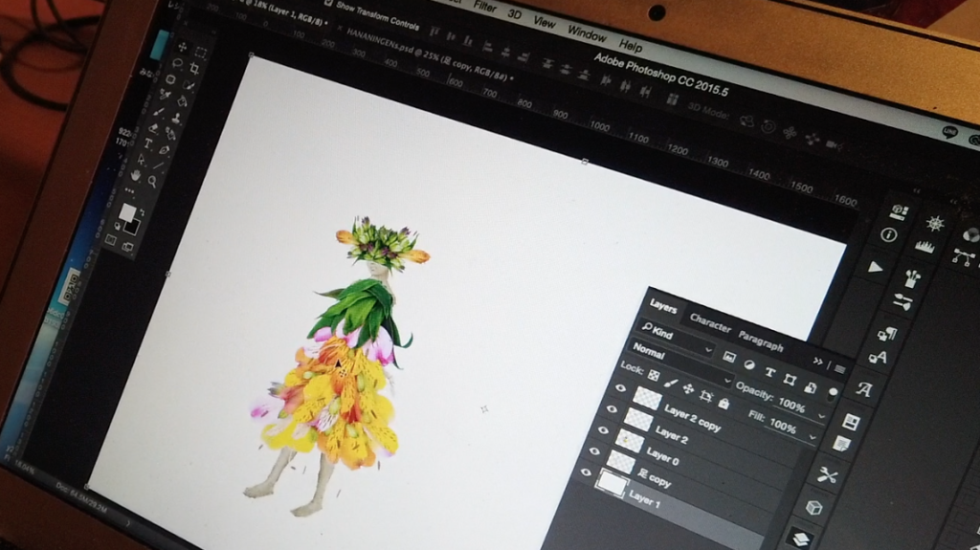The image size is (980, 550).
Task: Select the Hand tool
Action: (x=136, y=176)
